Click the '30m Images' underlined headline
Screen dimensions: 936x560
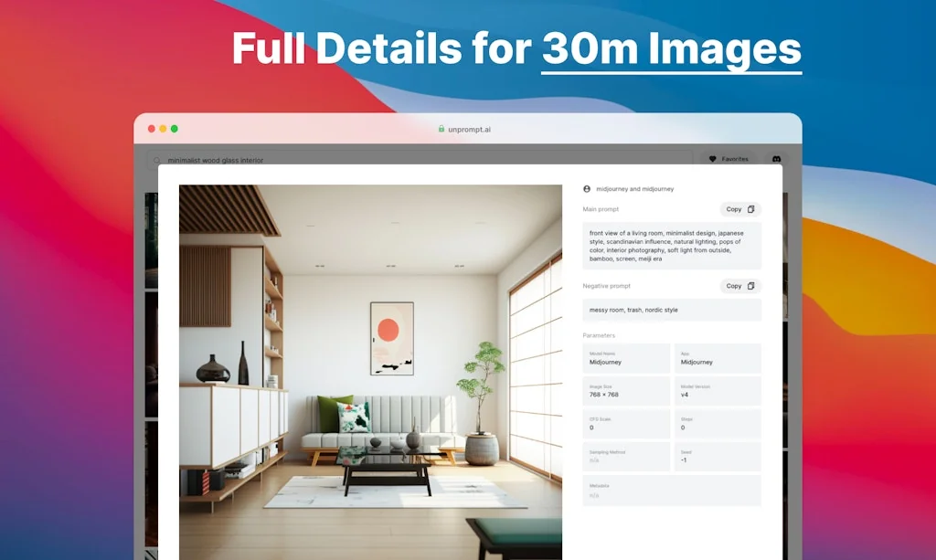pyautogui.click(x=672, y=50)
